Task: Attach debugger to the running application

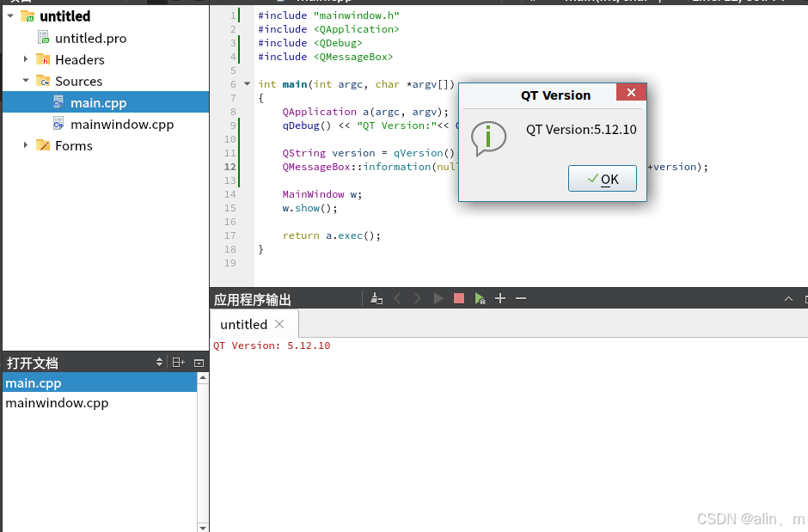Action: 480,299
